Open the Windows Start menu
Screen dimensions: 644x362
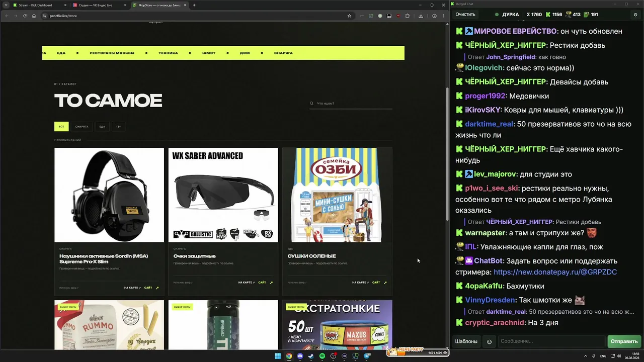click(278, 356)
